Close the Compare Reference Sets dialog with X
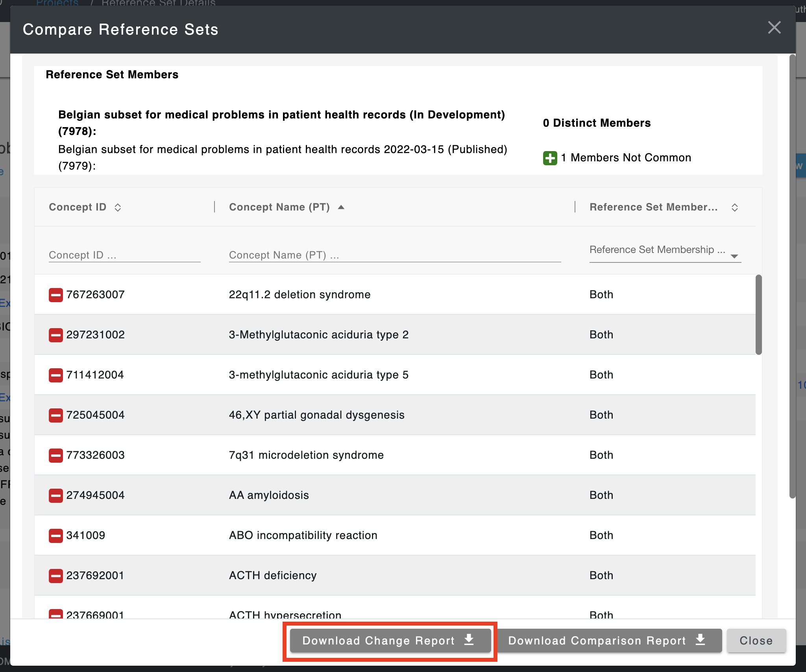 [x=774, y=28]
